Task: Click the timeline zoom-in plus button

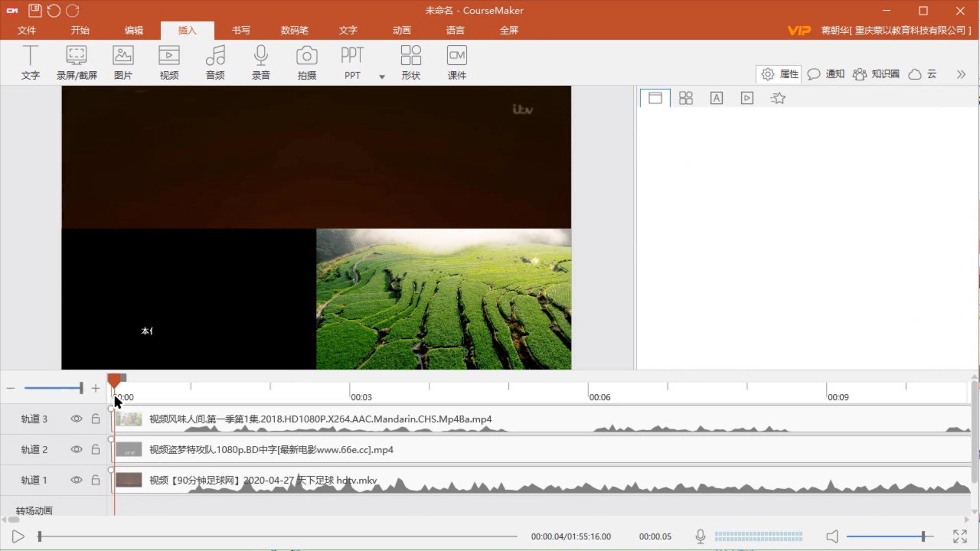Action: (95, 388)
